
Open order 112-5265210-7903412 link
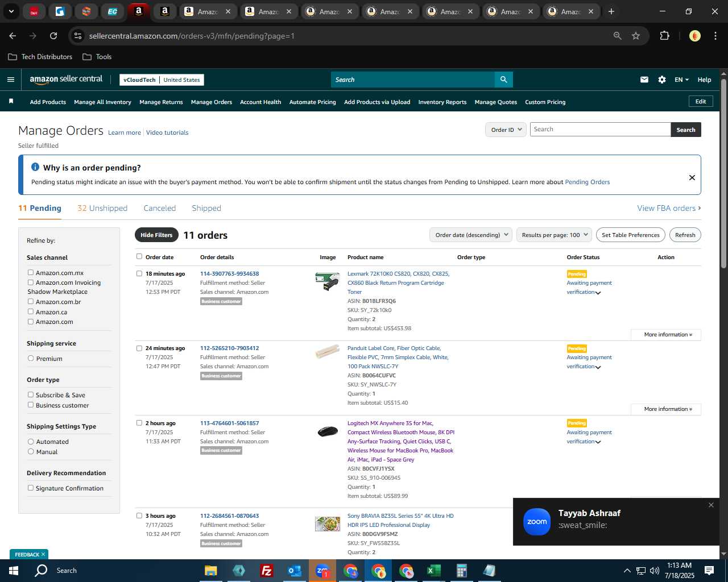coord(229,348)
